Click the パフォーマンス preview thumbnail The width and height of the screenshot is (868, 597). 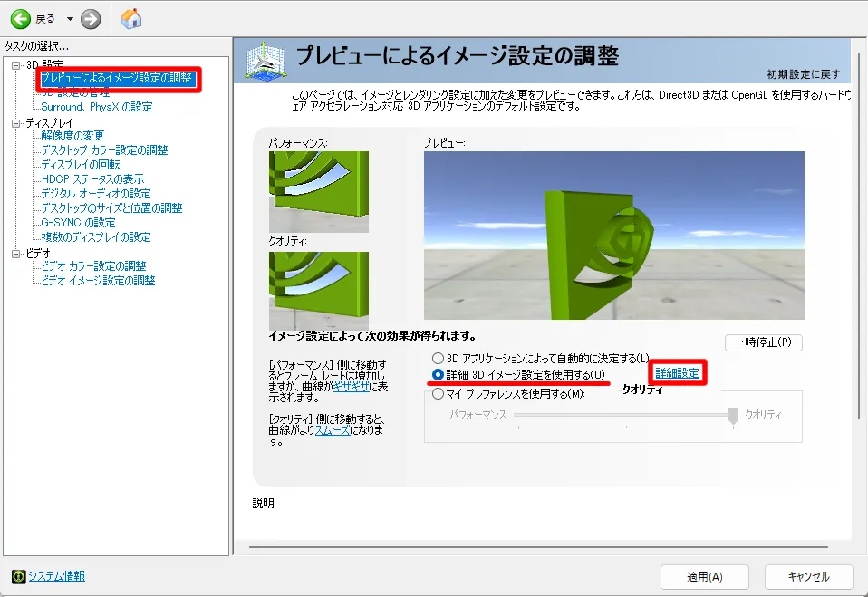tap(318, 191)
